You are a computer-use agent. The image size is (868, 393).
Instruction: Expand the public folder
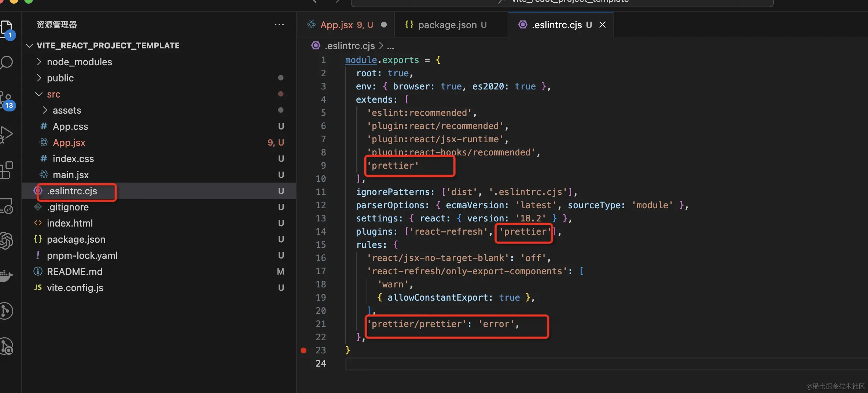tap(39, 78)
